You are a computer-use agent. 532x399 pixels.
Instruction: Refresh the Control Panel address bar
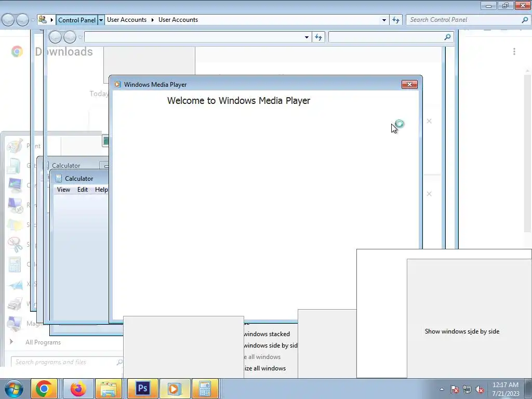click(395, 20)
